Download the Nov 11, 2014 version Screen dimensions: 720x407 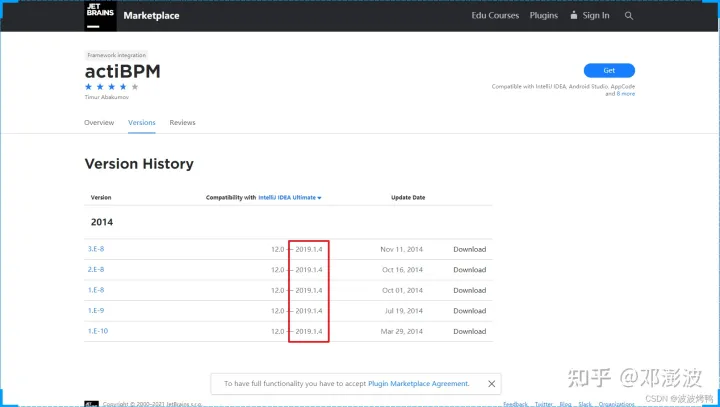point(469,249)
